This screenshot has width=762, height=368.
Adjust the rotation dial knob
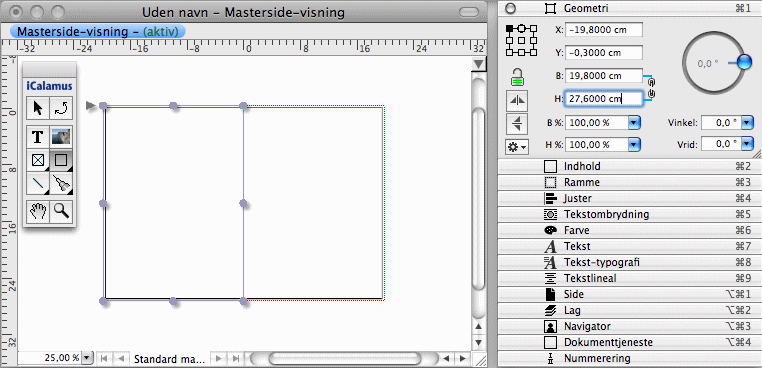pos(744,62)
